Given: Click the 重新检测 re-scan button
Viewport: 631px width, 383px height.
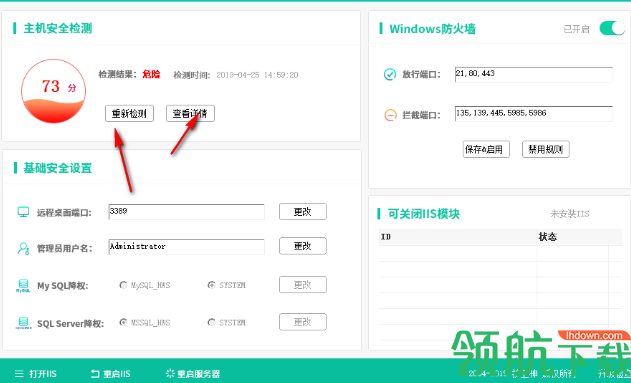Looking at the screenshot, I should (129, 113).
